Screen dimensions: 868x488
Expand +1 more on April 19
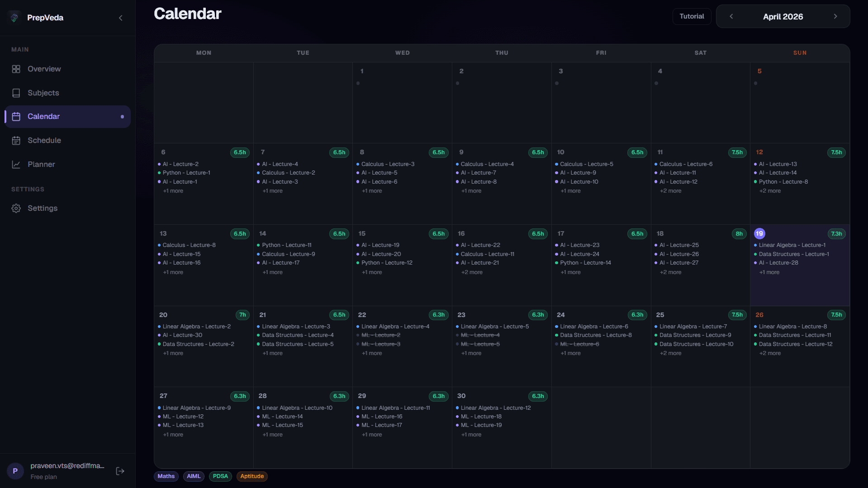point(769,272)
